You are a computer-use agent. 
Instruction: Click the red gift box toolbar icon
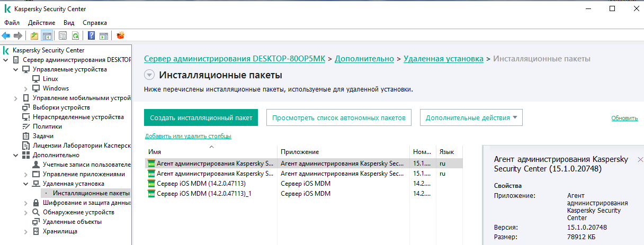(120, 36)
